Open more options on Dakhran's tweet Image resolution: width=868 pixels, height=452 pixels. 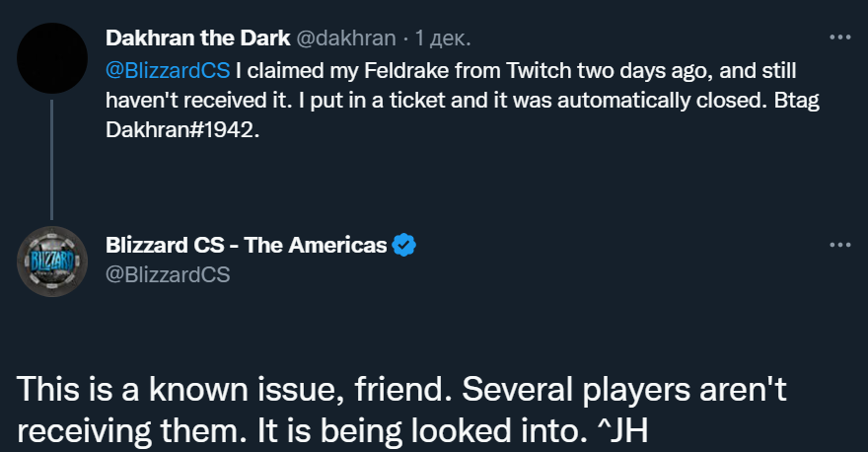point(838,38)
